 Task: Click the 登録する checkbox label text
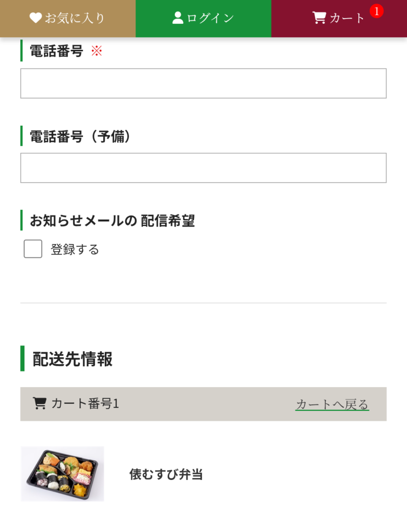[75, 249]
